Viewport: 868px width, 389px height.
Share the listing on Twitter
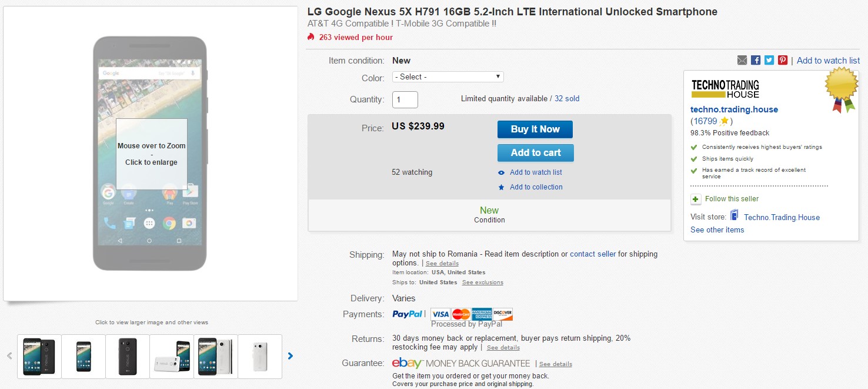pos(769,60)
